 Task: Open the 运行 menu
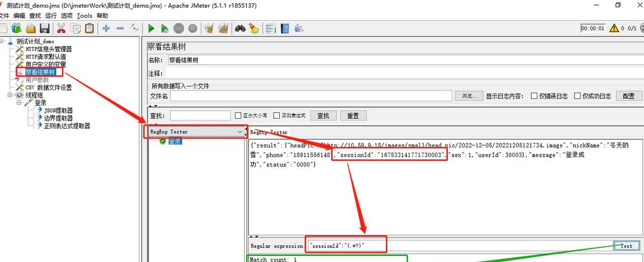coord(51,16)
